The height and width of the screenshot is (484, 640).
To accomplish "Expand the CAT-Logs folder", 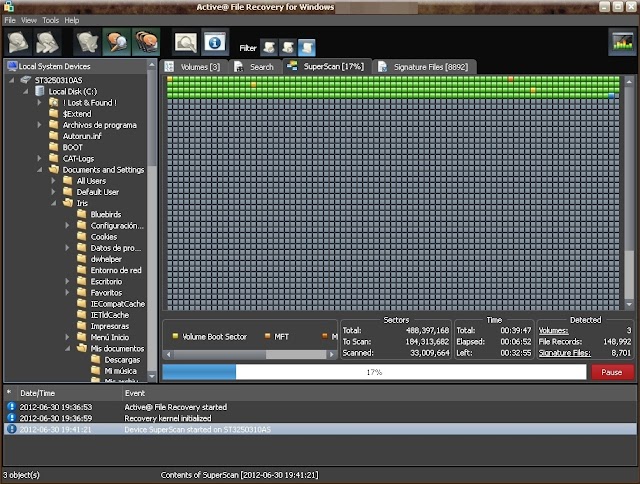I will 40,158.
